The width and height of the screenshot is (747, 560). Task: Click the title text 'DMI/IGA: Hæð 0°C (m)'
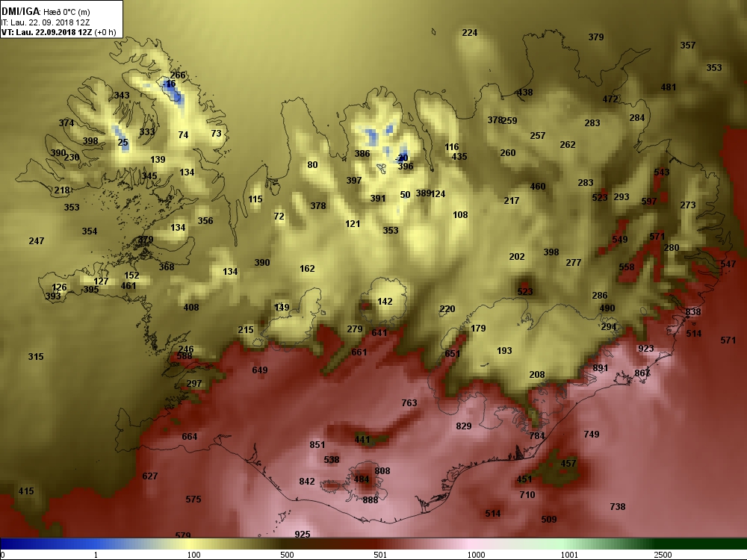point(46,11)
